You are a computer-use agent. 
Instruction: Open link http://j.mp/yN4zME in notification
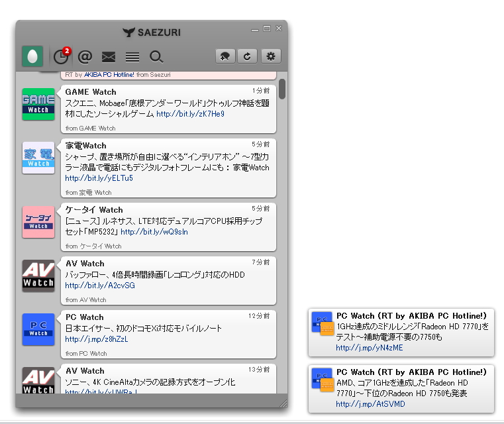[370, 348]
